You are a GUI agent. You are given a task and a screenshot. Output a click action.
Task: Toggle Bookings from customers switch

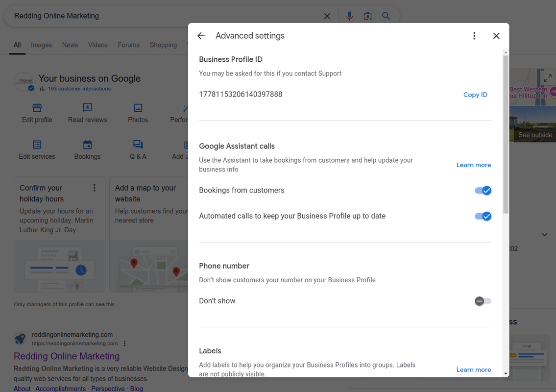point(483,191)
